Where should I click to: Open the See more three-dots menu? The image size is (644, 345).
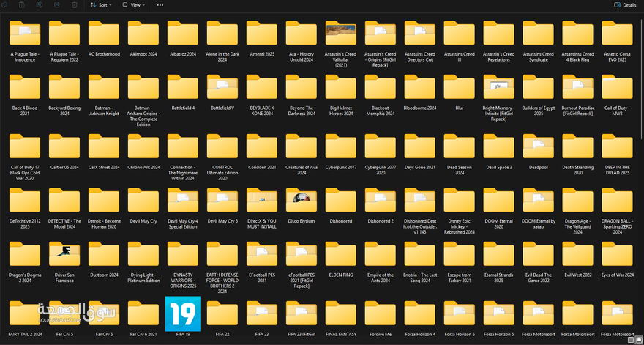[x=160, y=5]
